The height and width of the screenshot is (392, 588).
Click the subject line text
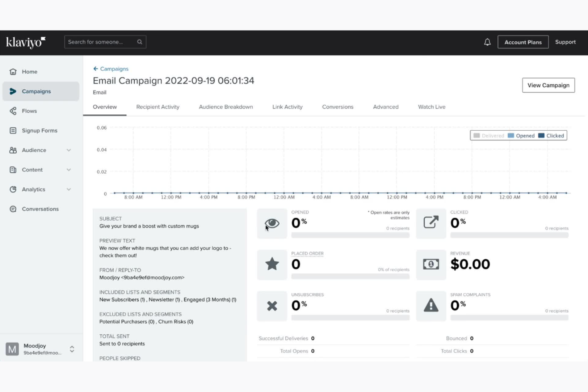click(x=149, y=226)
